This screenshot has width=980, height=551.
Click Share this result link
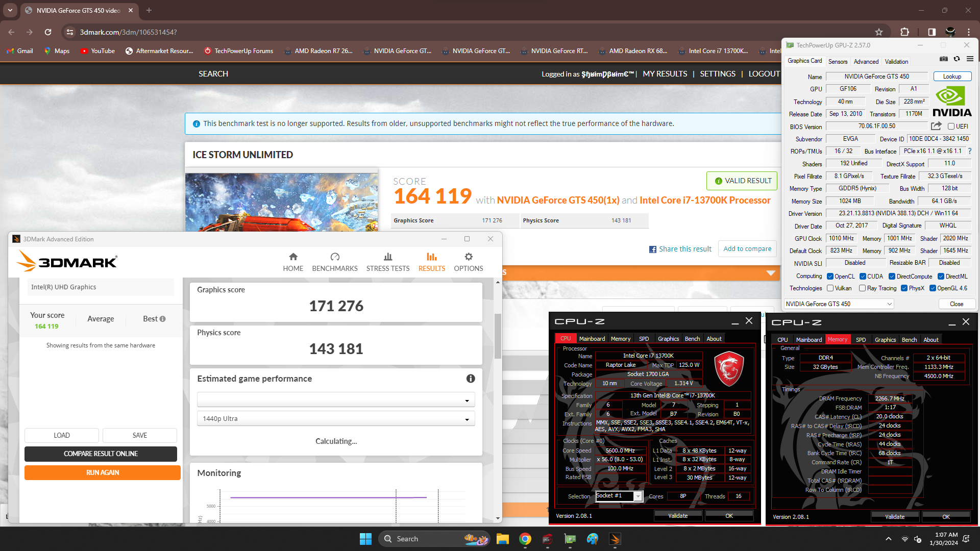(x=685, y=249)
